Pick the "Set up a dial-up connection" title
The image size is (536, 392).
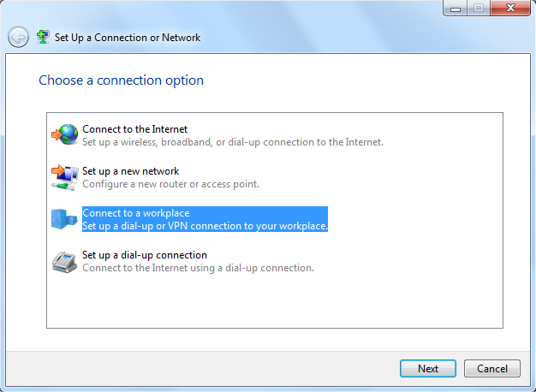tap(145, 255)
